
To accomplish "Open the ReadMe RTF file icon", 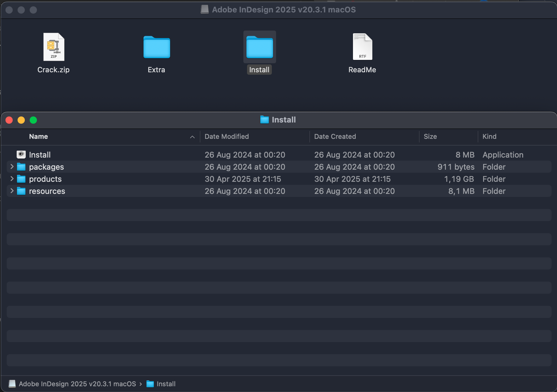I will (x=362, y=47).
